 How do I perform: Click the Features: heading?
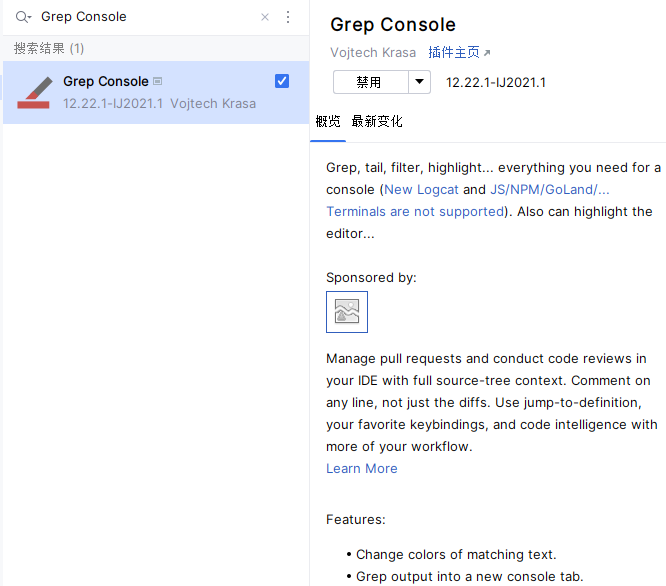pos(356,519)
